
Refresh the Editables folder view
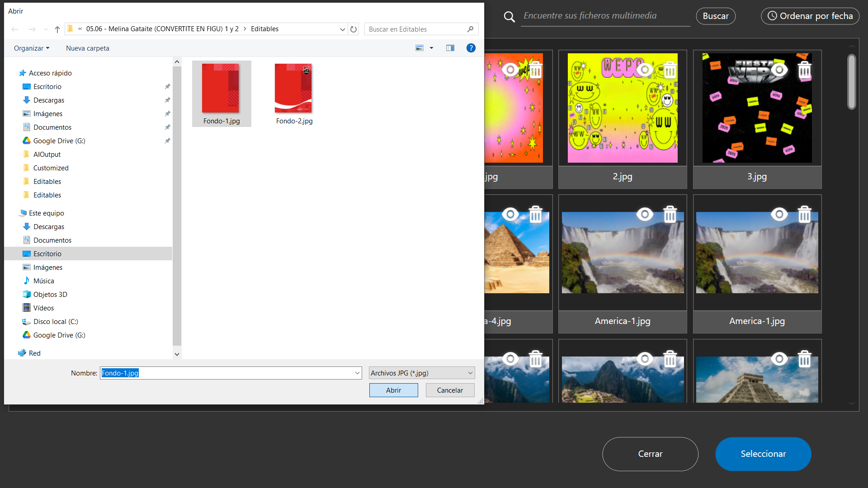click(x=354, y=29)
